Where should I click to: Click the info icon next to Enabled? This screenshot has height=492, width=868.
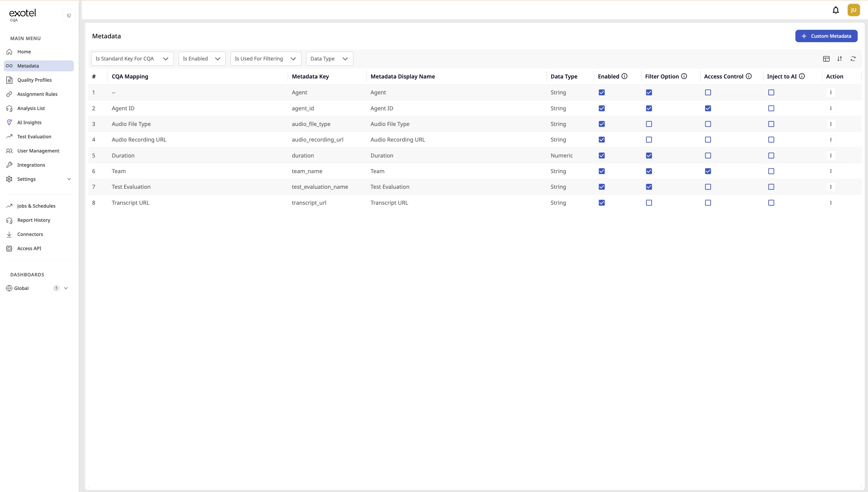tap(624, 76)
